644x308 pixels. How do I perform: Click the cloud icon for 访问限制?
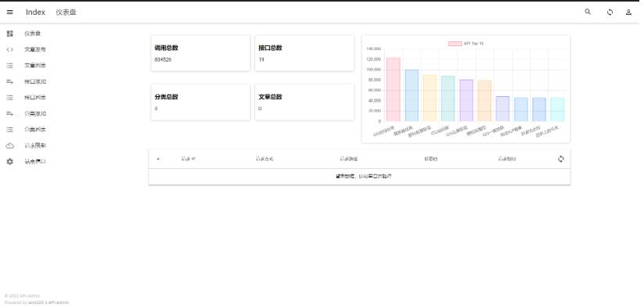click(10, 145)
